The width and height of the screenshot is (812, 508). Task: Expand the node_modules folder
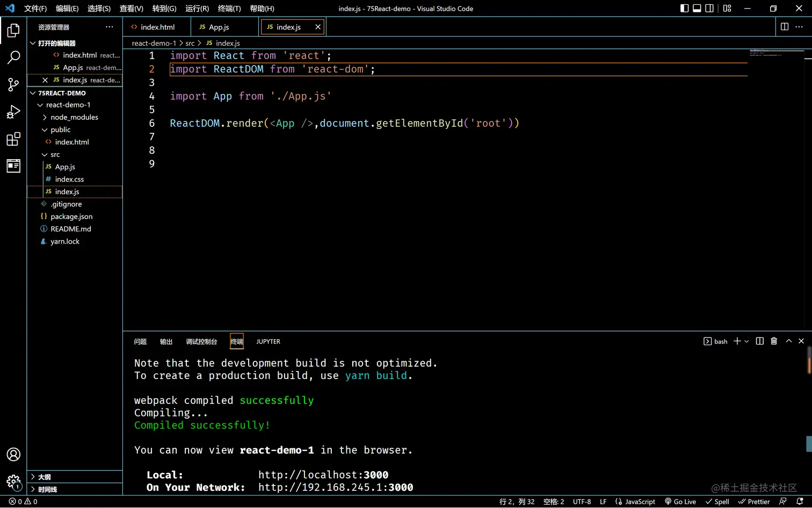point(45,117)
